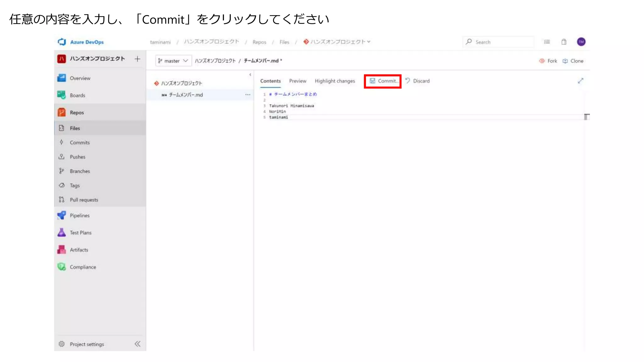Open the work items list icon

coord(547,42)
